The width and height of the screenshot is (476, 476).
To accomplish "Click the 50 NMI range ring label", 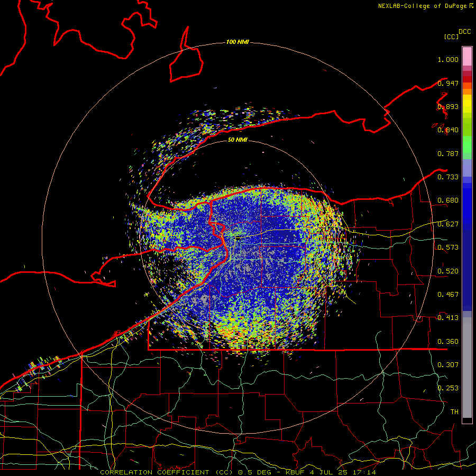I will [237, 140].
